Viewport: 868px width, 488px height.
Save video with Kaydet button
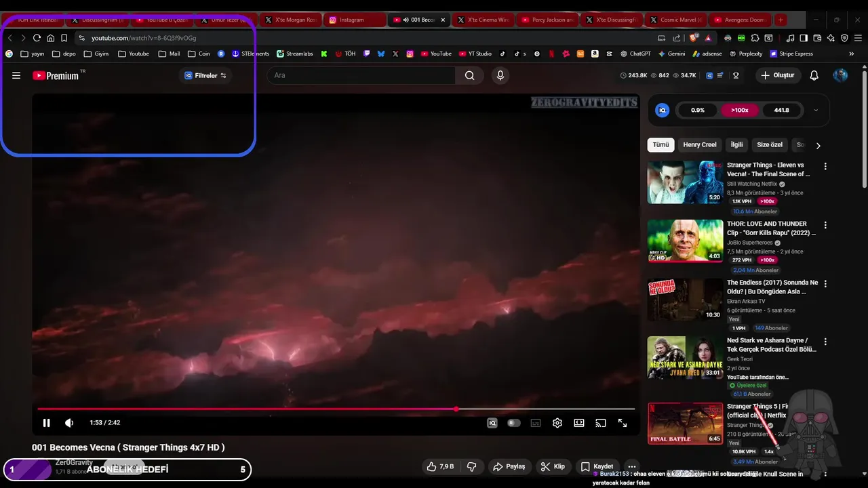597,466
